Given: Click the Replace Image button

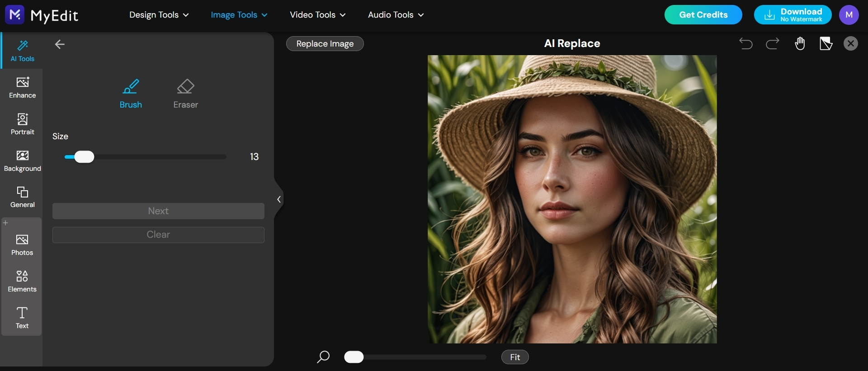Looking at the screenshot, I should [x=325, y=44].
